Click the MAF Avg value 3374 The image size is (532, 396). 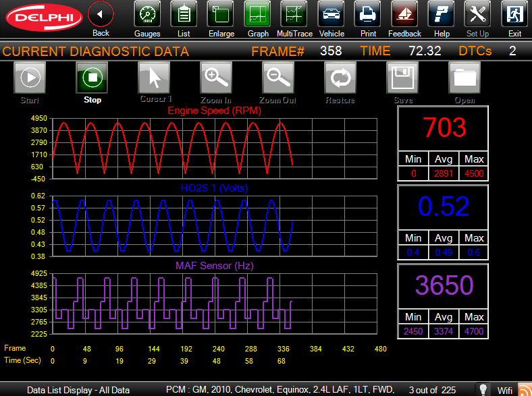(444, 331)
